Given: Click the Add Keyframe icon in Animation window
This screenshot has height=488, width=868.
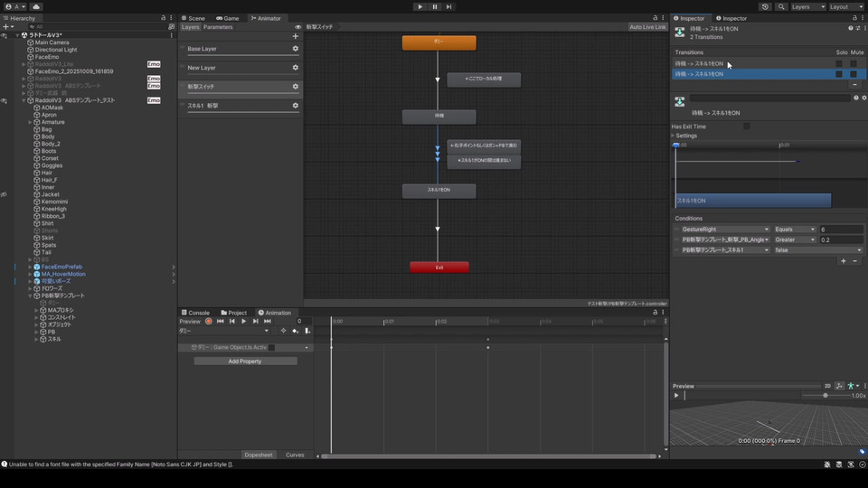Looking at the screenshot, I should pos(295,331).
